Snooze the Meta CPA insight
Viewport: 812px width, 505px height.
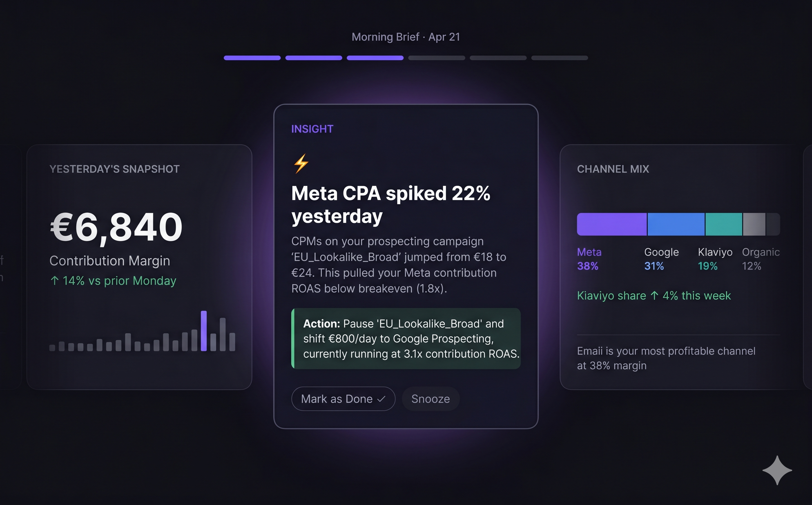tap(430, 399)
